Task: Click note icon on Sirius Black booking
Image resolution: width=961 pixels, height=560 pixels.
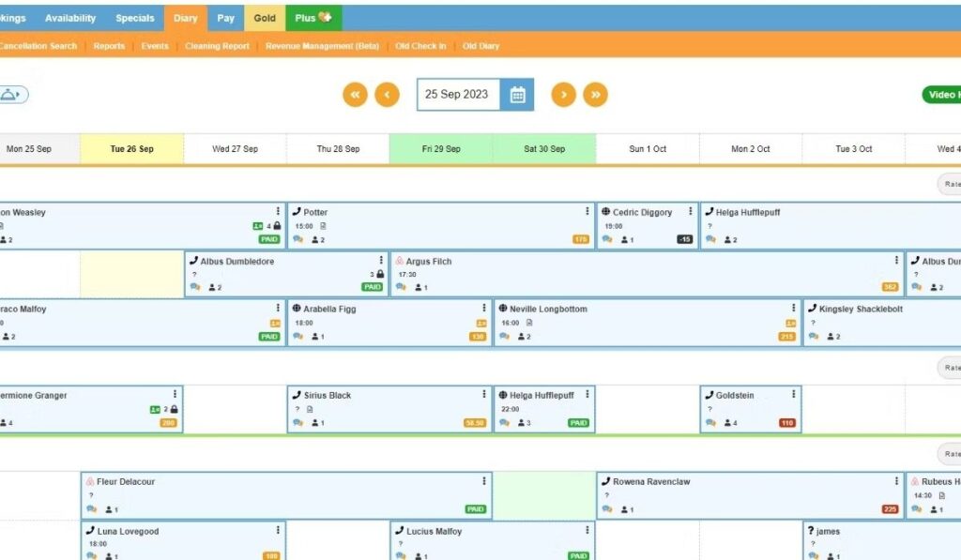Action: [x=310, y=409]
